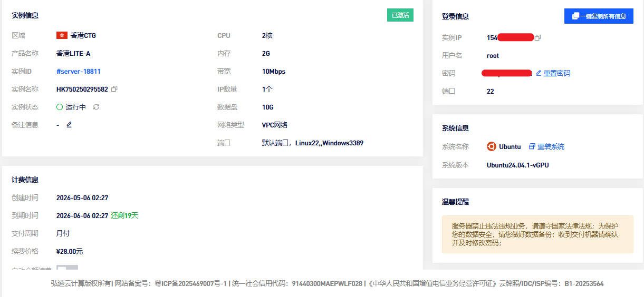Select CPU value 2核
This screenshot has height=297, width=644.
267,35
